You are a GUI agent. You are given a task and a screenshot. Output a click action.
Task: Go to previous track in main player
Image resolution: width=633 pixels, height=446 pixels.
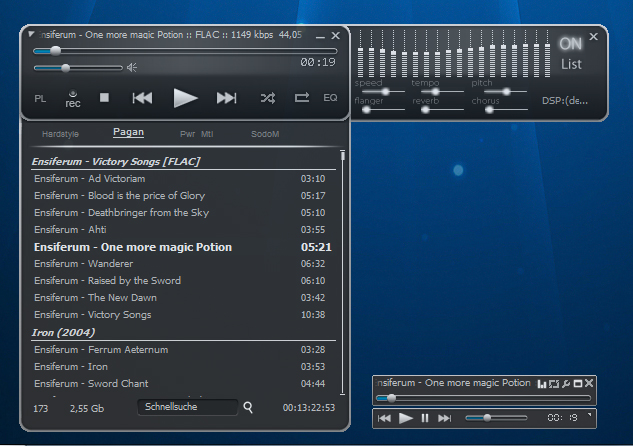pyautogui.click(x=143, y=98)
